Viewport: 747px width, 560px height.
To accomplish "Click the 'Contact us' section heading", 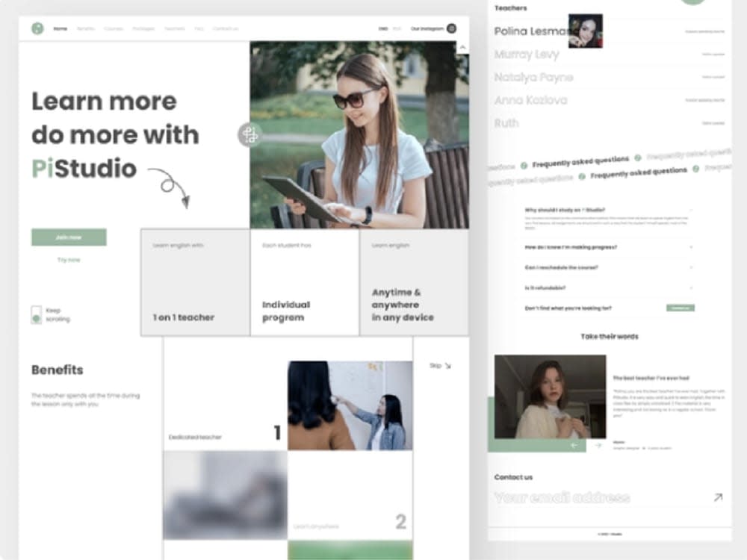I will click(x=513, y=477).
